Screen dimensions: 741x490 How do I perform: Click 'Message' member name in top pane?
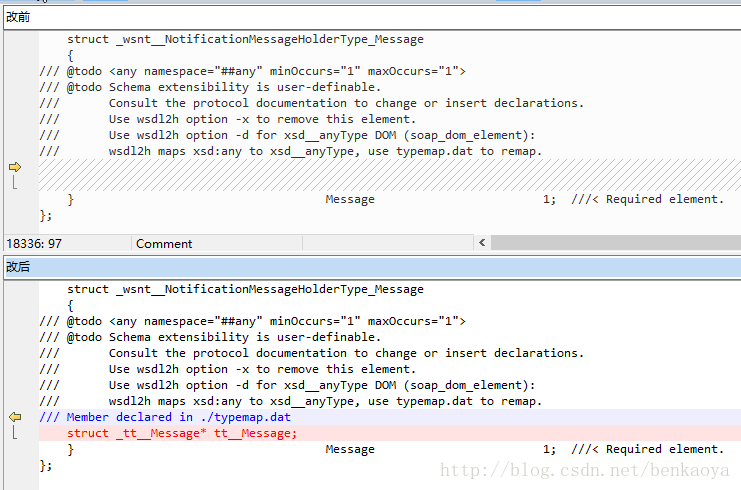point(350,199)
